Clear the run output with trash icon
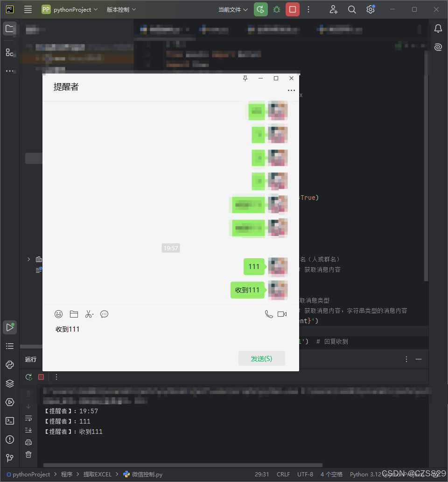This screenshot has width=448, height=482. [28, 454]
